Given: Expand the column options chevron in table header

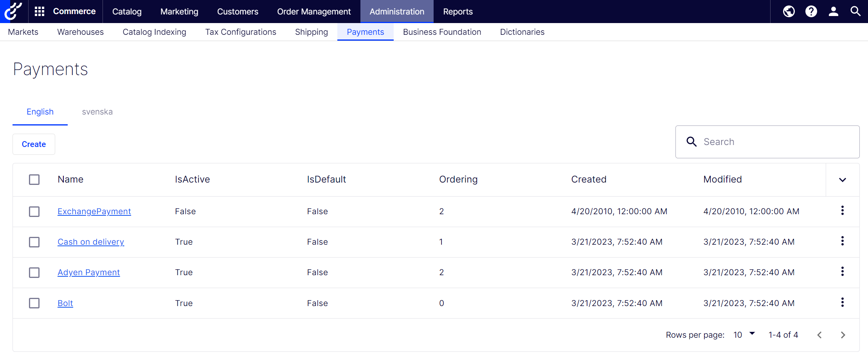Looking at the screenshot, I should click(x=843, y=180).
